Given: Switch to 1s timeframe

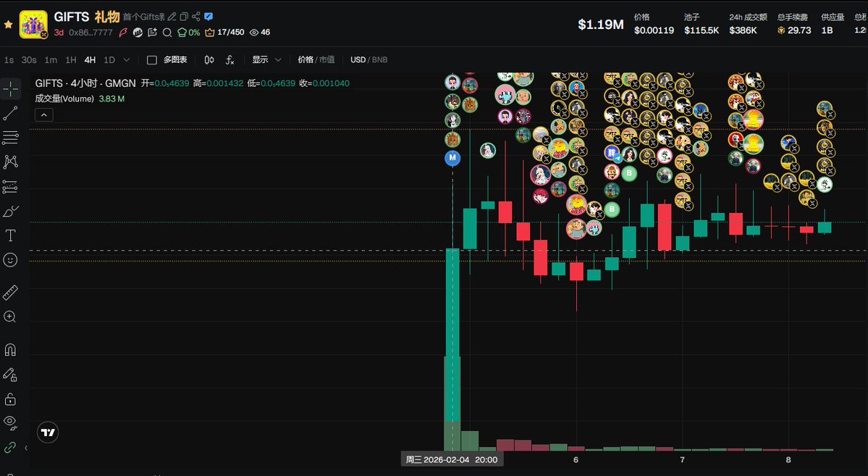Looking at the screenshot, I should [9, 60].
